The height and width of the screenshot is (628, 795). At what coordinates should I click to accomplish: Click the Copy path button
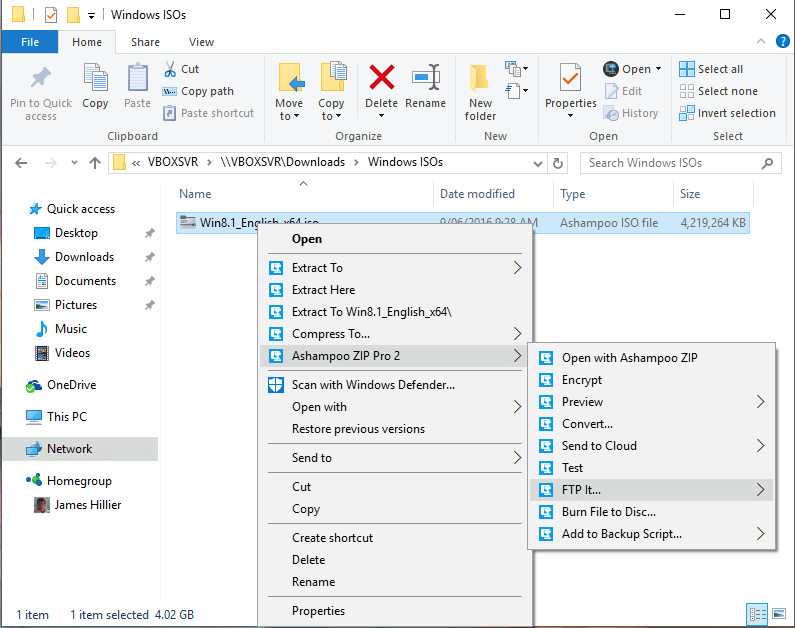coord(198,91)
